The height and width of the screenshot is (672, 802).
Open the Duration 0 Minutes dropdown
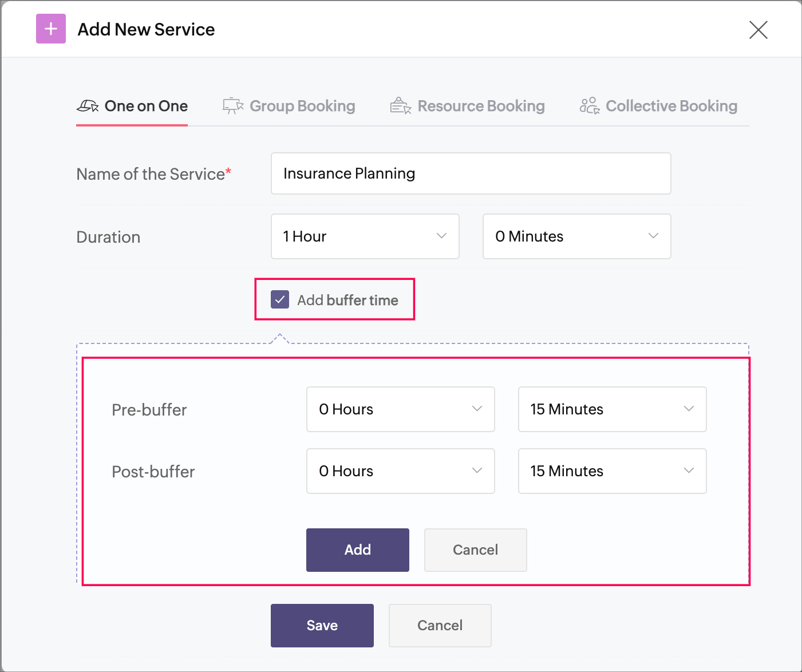[577, 236]
